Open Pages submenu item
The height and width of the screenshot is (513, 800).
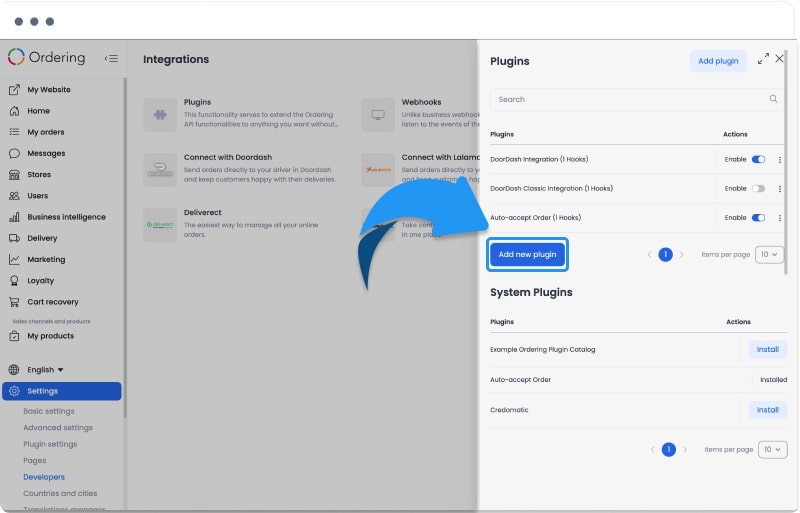[x=34, y=460]
